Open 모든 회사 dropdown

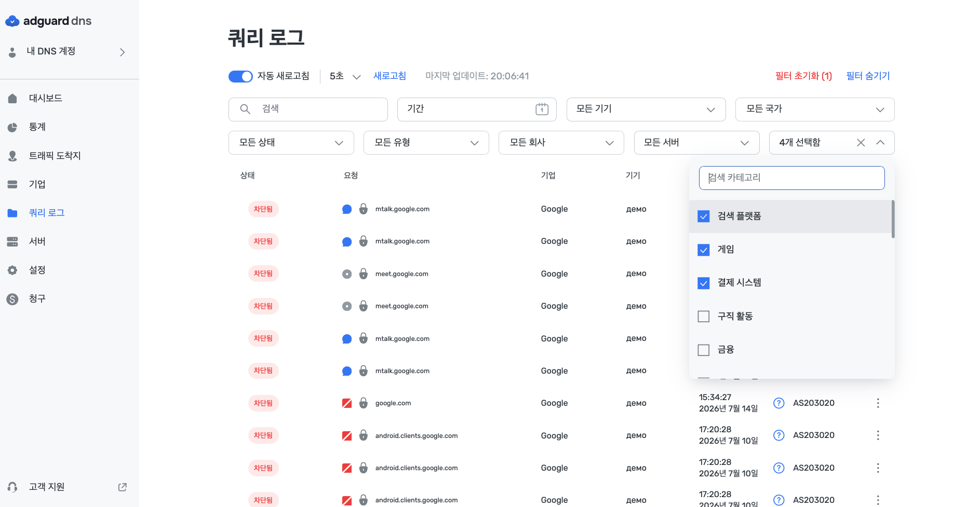(x=561, y=143)
